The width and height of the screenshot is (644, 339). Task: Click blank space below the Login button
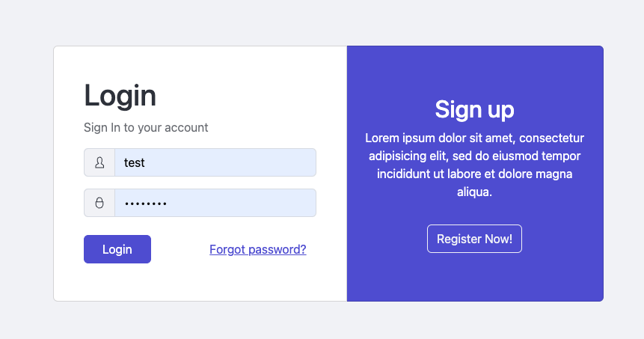tap(165, 283)
